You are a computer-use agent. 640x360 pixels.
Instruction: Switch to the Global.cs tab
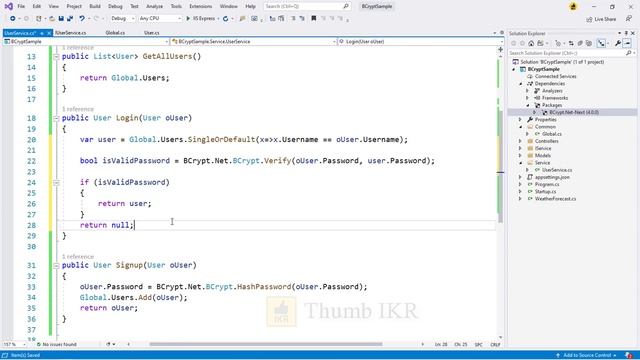pos(115,33)
